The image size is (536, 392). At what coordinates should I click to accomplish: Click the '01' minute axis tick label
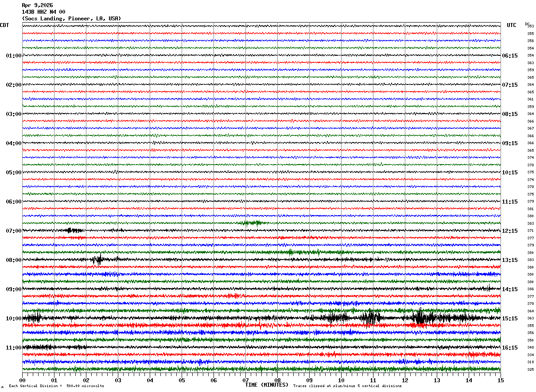coord(54,380)
